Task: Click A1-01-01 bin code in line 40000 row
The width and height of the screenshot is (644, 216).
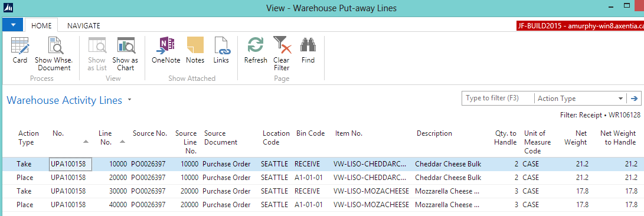Action: click(x=309, y=205)
